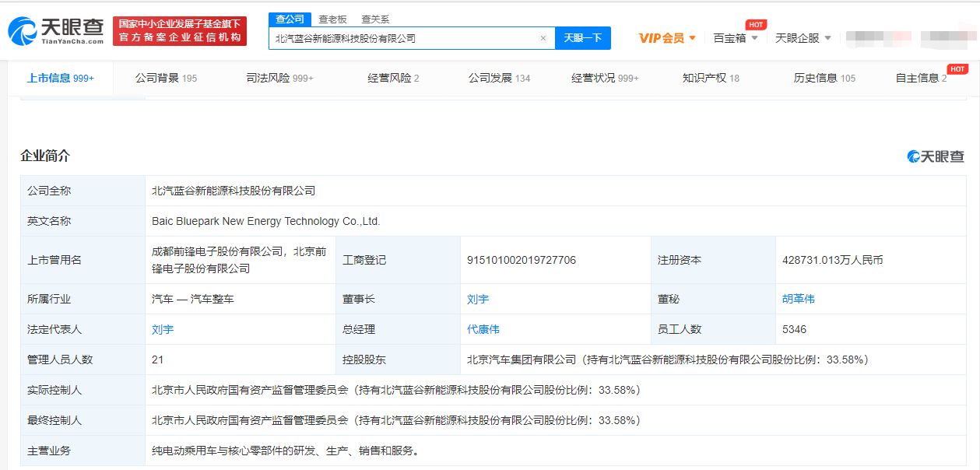The width and height of the screenshot is (980, 470).
Task: Click the TianYanCha logo
Action: tap(55, 31)
